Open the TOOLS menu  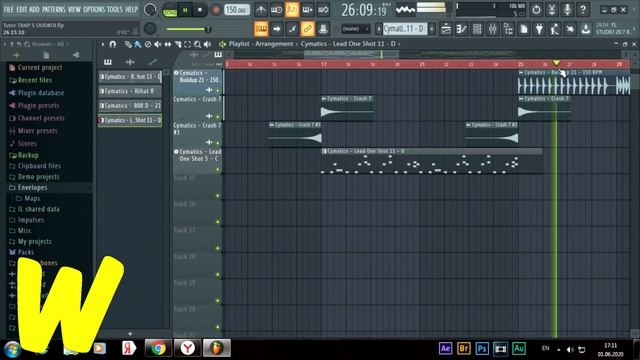(115, 9)
